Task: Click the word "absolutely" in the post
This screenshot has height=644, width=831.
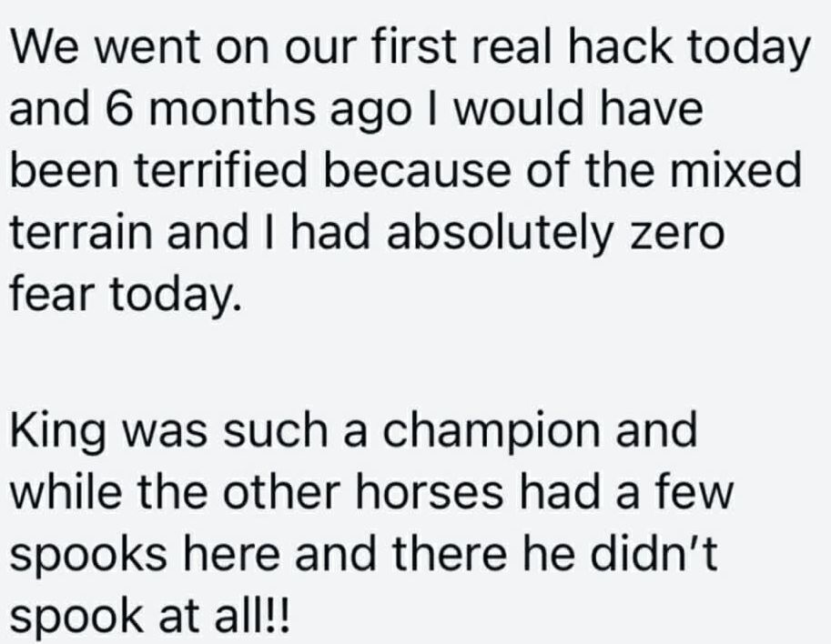Action: pos(481,235)
